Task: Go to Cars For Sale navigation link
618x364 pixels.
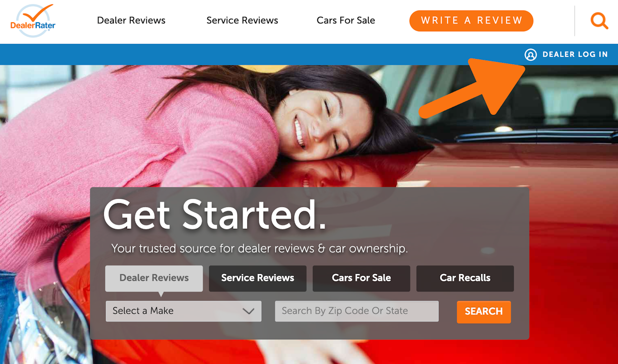Action: 346,20
